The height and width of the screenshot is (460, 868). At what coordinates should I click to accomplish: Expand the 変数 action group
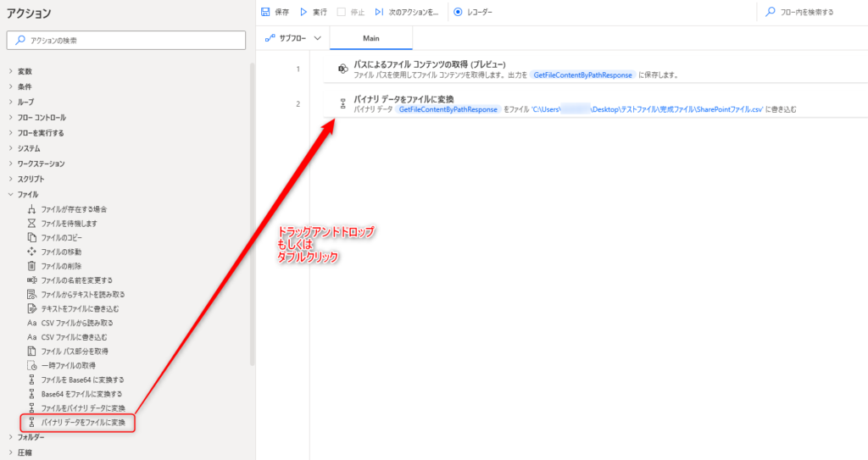pyautogui.click(x=10, y=71)
